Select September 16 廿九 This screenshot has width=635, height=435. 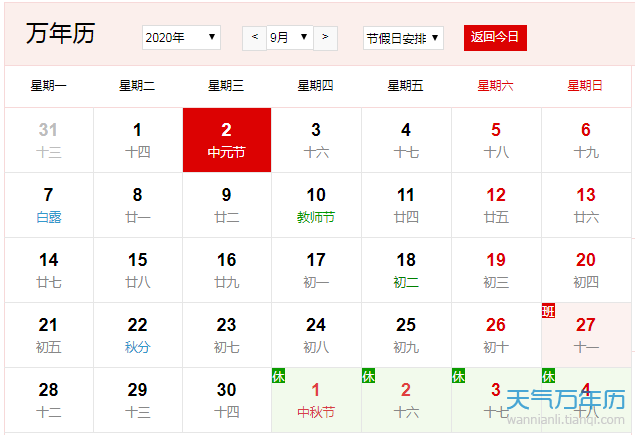(x=227, y=270)
